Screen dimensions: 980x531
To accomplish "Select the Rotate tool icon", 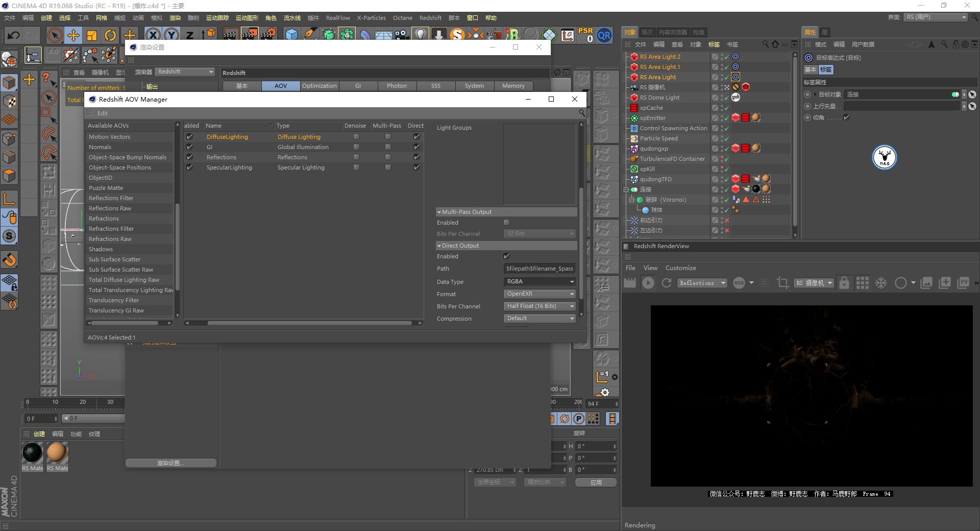I will tap(110, 35).
